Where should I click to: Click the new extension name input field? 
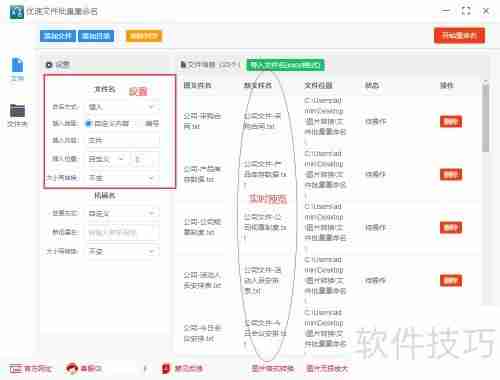[123, 232]
